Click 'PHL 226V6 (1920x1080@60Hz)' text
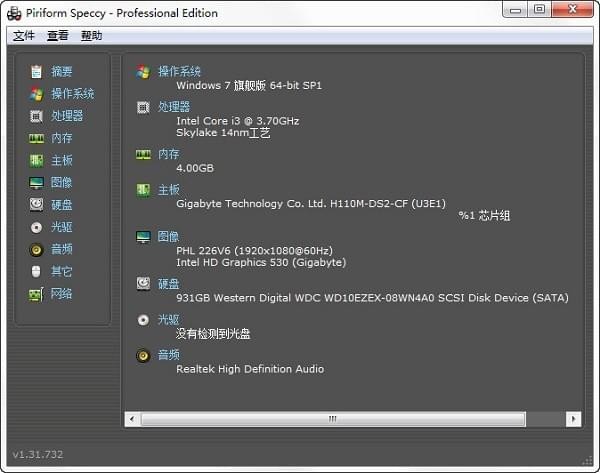Viewport: 600px width, 473px height. point(254,251)
